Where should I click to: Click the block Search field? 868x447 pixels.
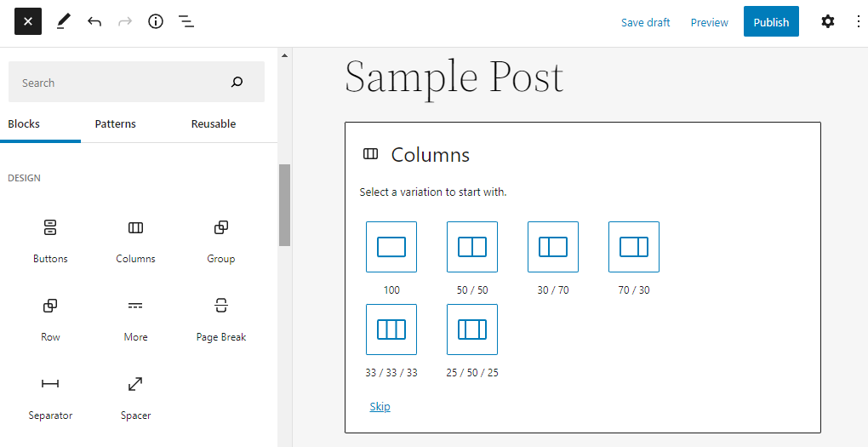coord(119,83)
